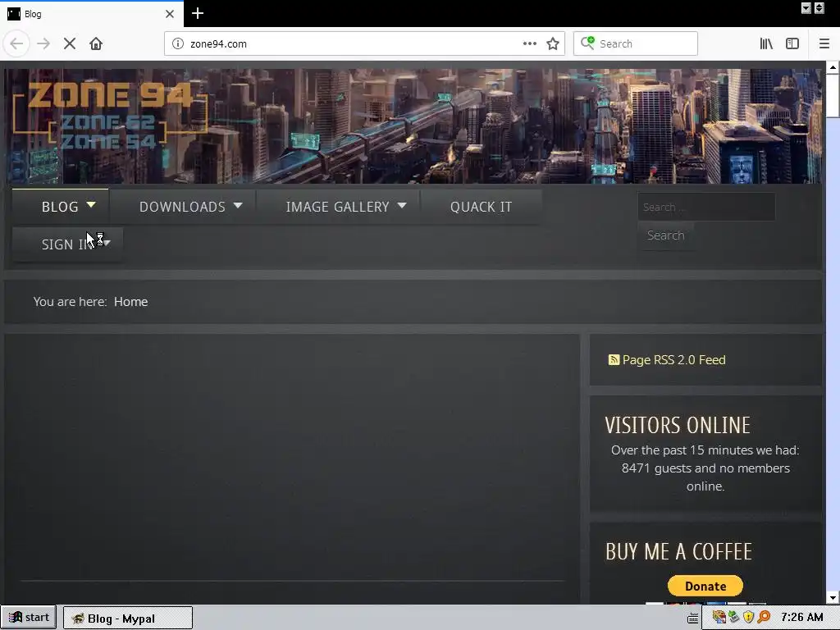Image resolution: width=840 pixels, height=630 pixels.
Task: Click the '8471 guests and no members' text
Action: 705,468
